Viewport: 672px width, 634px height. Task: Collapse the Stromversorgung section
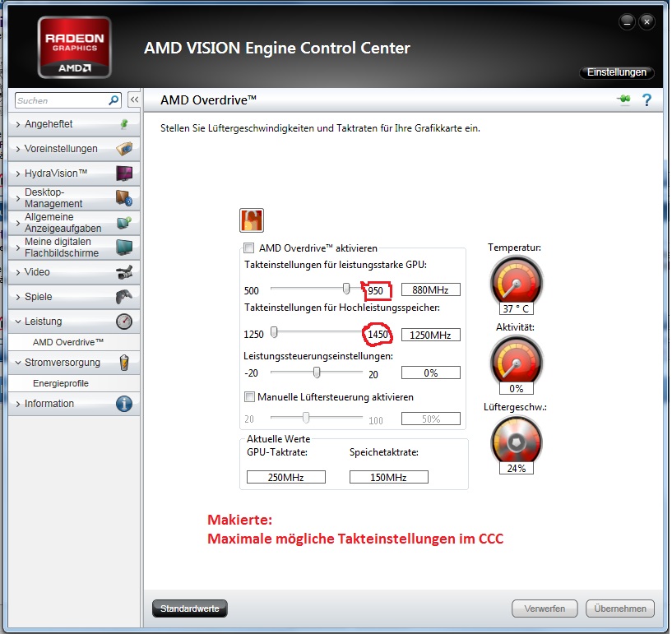coord(18,363)
